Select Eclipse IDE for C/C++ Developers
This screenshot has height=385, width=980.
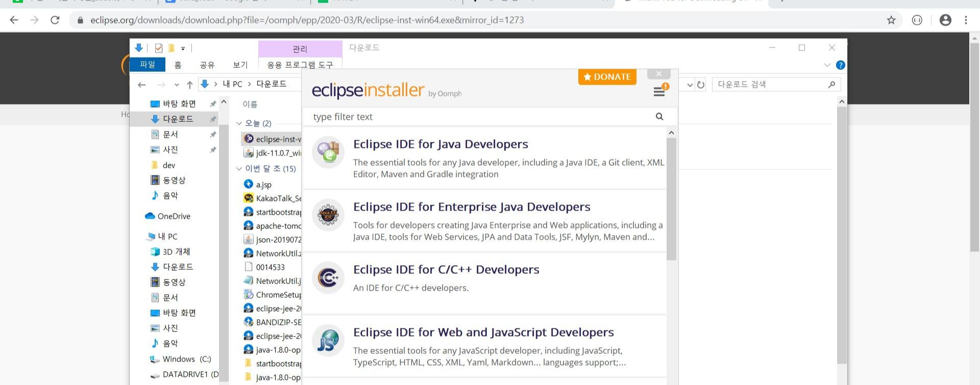446,270
